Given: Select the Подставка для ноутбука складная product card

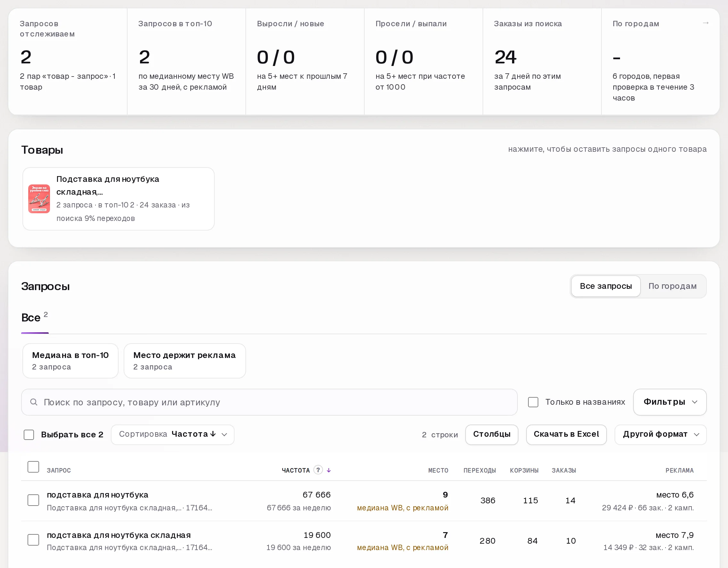Looking at the screenshot, I should [118, 199].
